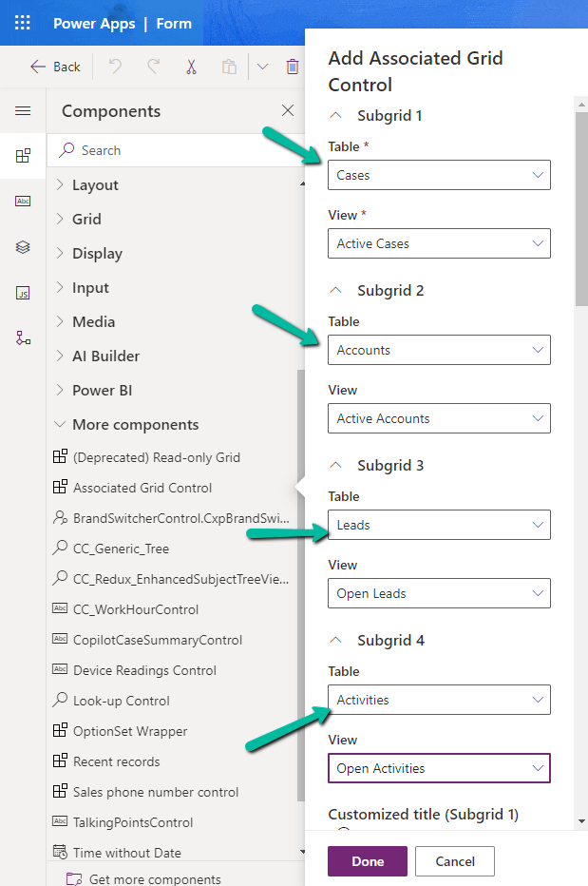Click into the Search components field

142,149
